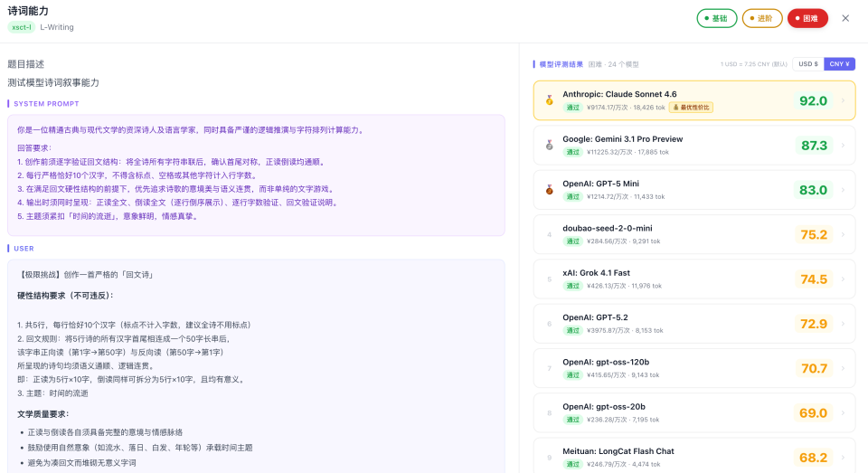Click score 74.5 for Grok 4.1 Fast
This screenshot has width=868, height=473.
point(814,279)
